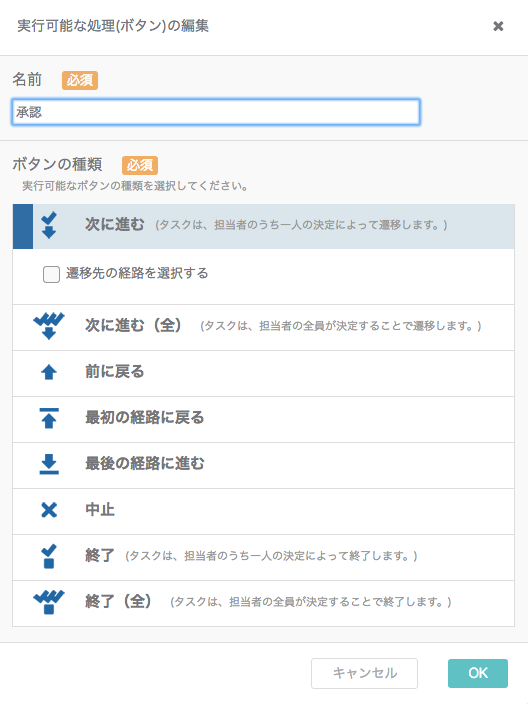Choose the 前に戻る option
The height and width of the screenshot is (704, 528).
click(264, 374)
